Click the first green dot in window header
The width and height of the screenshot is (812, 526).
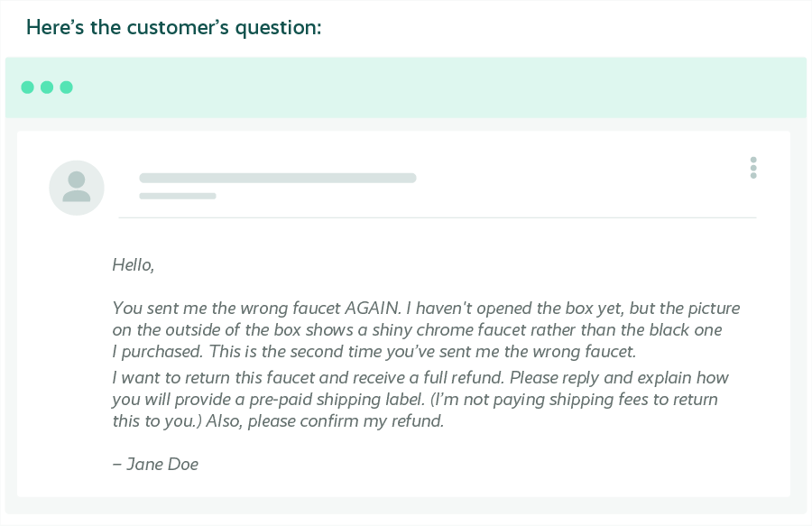click(27, 87)
